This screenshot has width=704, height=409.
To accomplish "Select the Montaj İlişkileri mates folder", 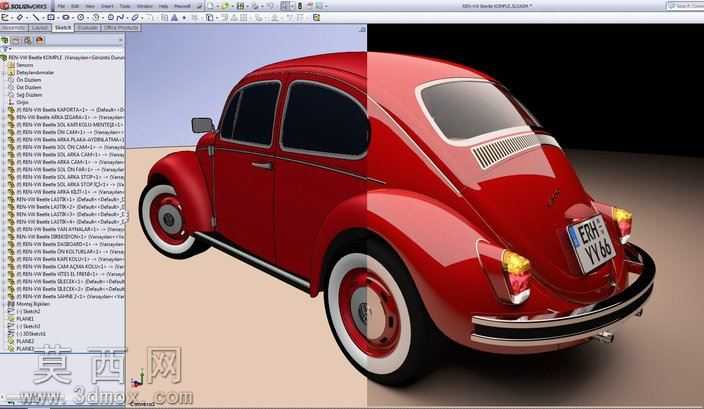I will tap(33, 304).
